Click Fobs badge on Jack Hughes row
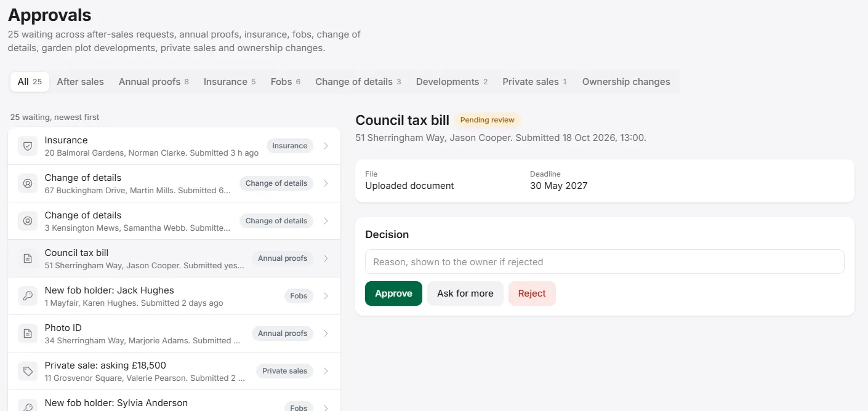The image size is (868, 411). click(299, 296)
